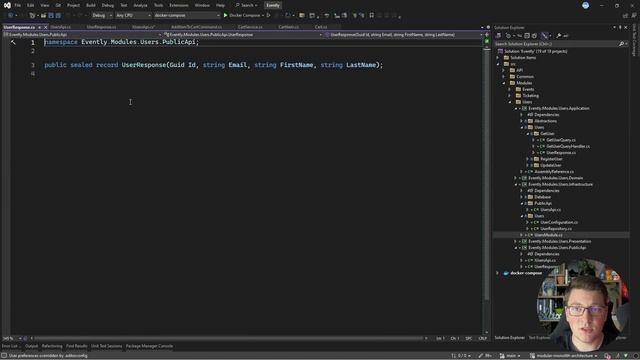Toggle pin on the UserResponse.cs tab
Viewport: 640px width, 360px height.
click(39, 27)
